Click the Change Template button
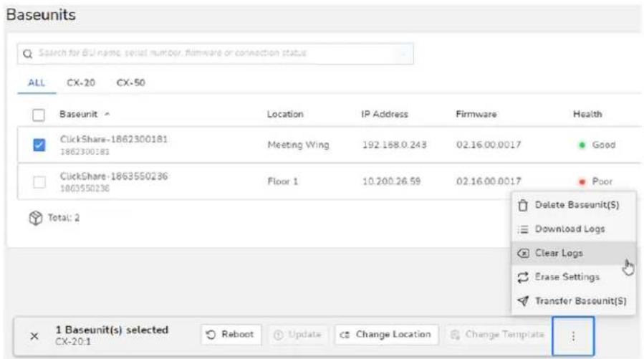644x359 pixels. click(497, 335)
